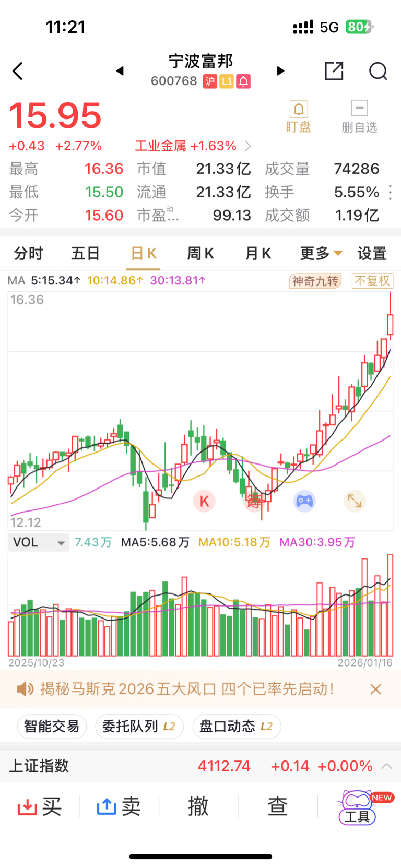
Task: Tap MA5:5.68万 volume label
Action: point(155,542)
